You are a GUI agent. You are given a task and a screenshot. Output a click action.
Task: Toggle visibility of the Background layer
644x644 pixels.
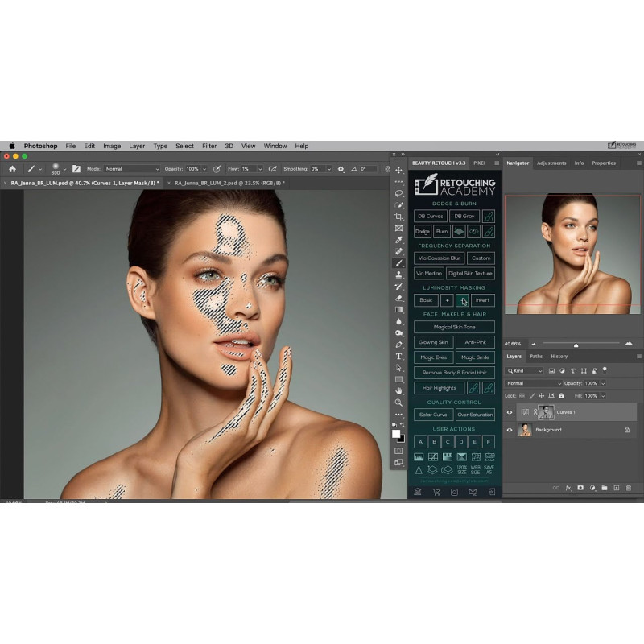pyautogui.click(x=509, y=430)
